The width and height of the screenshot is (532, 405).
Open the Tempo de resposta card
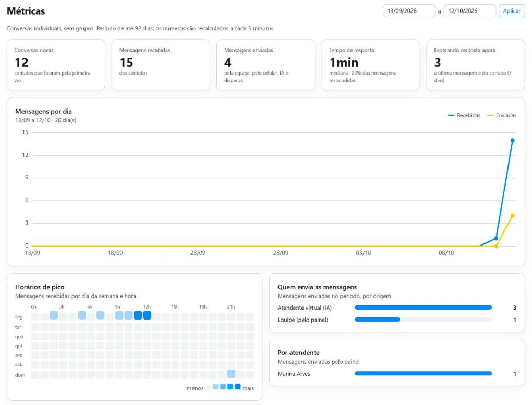pyautogui.click(x=371, y=65)
